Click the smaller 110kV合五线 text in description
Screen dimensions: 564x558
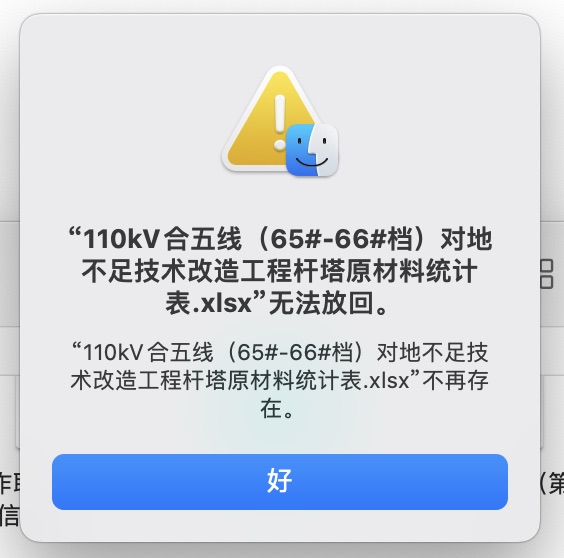click(148, 352)
